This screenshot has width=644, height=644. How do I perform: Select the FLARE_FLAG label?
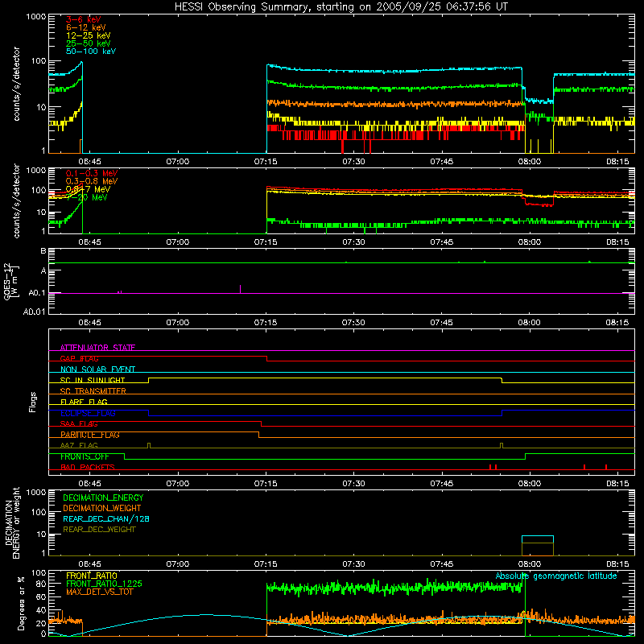[x=84, y=402]
